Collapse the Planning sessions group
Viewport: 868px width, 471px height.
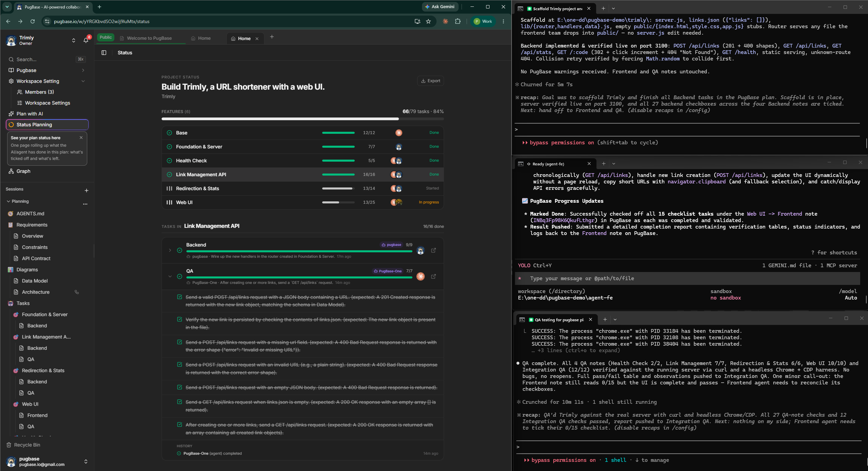click(x=8, y=201)
